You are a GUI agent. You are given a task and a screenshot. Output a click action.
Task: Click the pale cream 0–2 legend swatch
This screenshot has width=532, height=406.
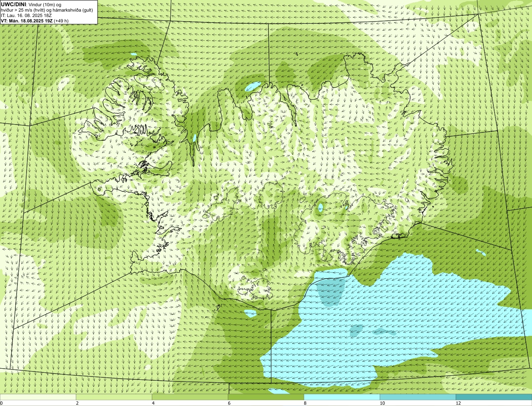pos(38,397)
